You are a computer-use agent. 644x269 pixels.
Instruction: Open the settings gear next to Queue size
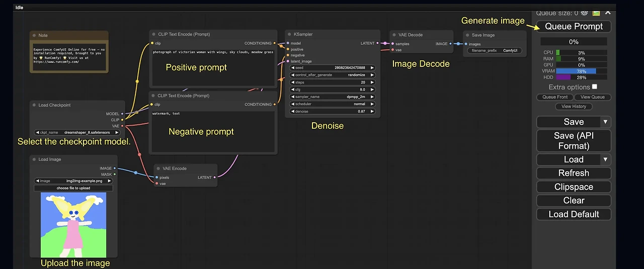coord(585,13)
